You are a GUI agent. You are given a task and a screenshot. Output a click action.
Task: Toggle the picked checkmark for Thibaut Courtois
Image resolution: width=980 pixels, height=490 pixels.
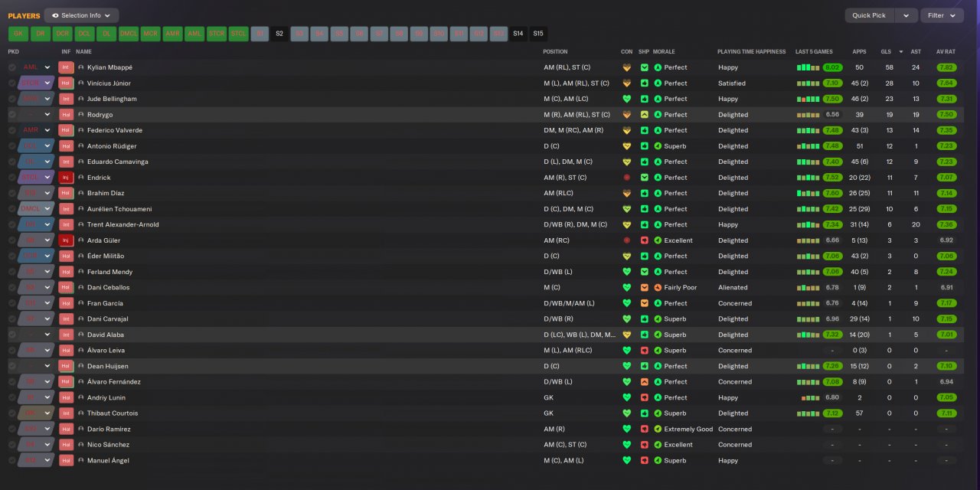pos(12,413)
